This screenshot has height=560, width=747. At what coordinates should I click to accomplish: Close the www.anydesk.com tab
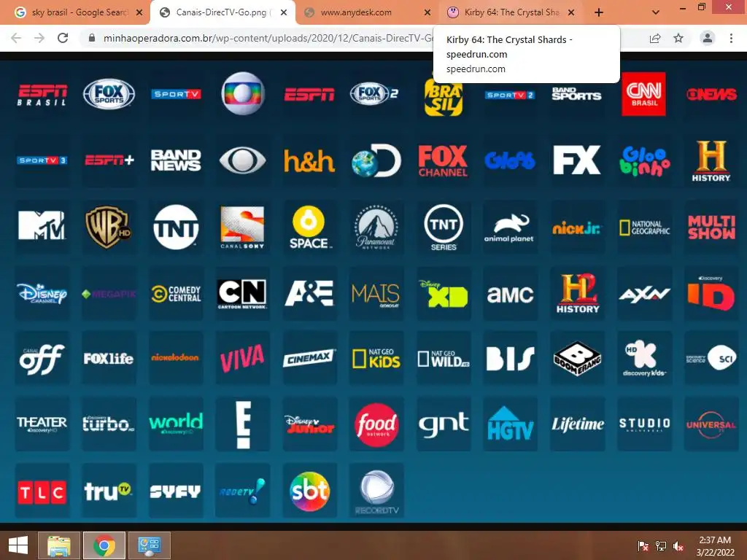[x=427, y=12]
